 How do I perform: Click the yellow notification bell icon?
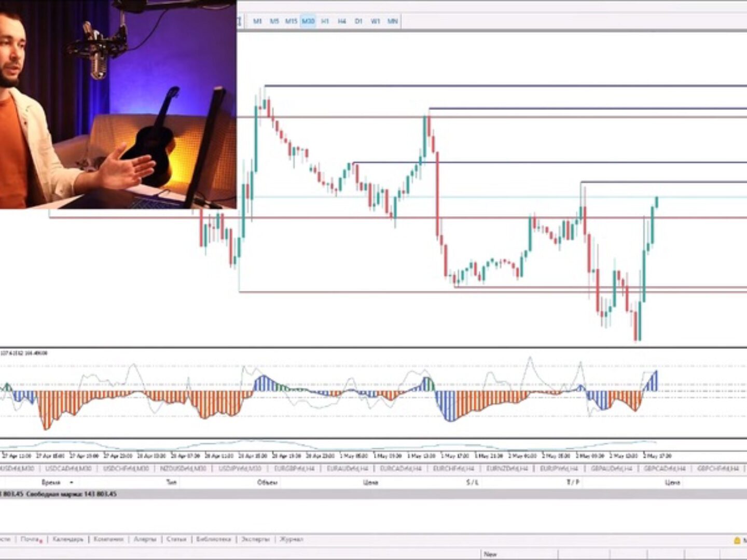tap(737, 540)
